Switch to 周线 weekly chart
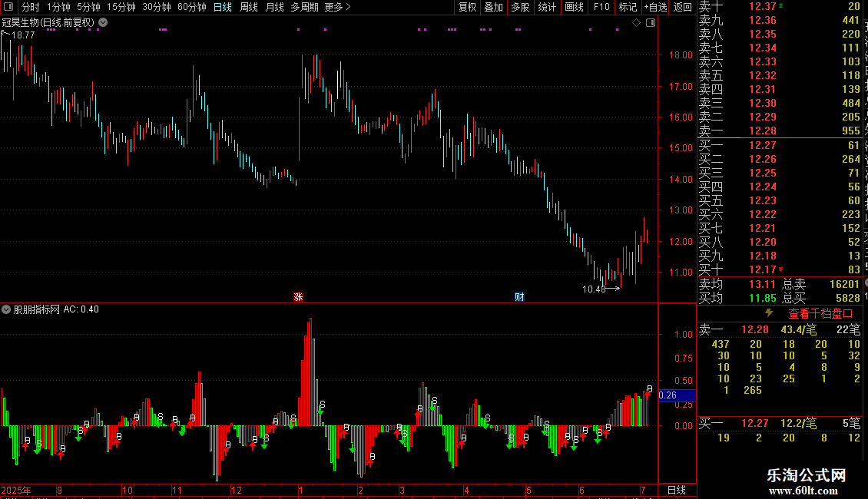The height and width of the screenshot is (499, 868). click(x=249, y=7)
